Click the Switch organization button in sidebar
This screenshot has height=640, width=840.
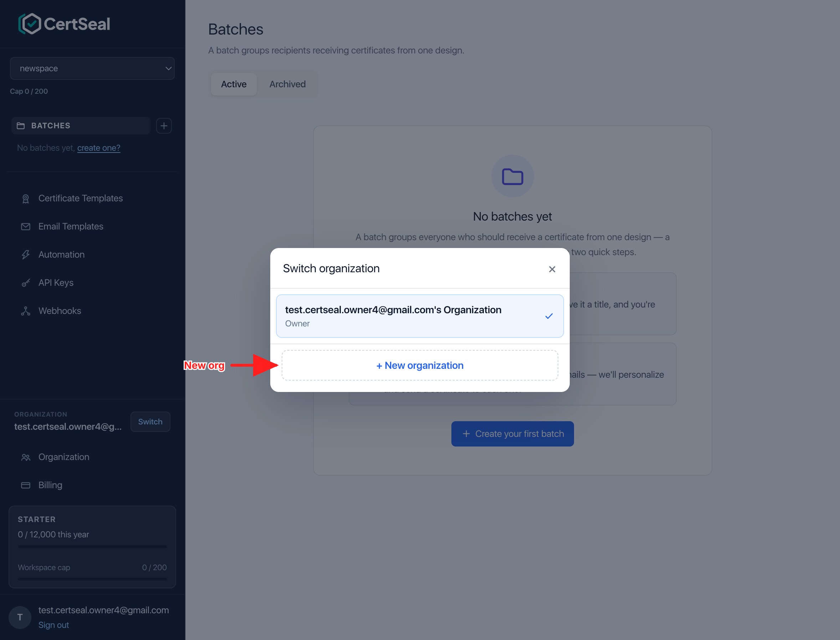(150, 422)
